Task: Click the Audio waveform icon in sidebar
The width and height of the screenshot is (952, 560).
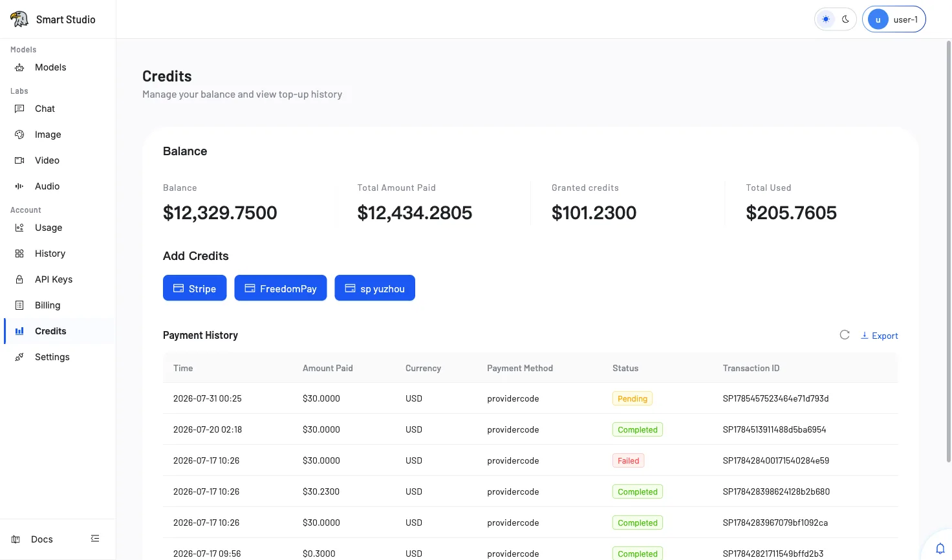Action: coord(19,186)
